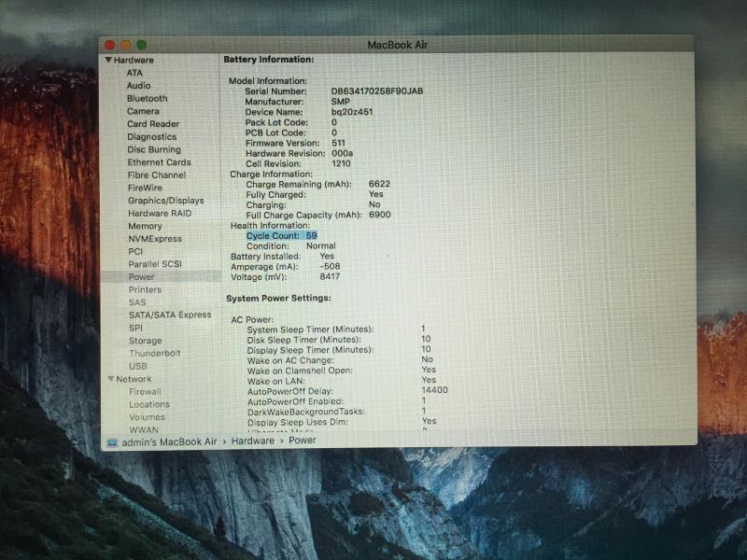Image resolution: width=747 pixels, height=560 pixels.
Task: Click admin's MacBook Air in path bar
Action: (x=169, y=441)
